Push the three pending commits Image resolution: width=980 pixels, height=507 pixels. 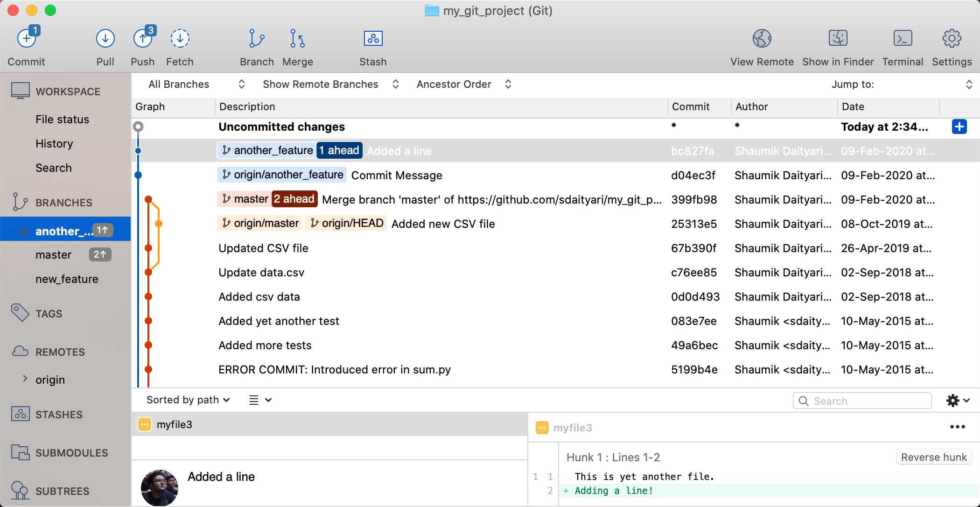[142, 38]
